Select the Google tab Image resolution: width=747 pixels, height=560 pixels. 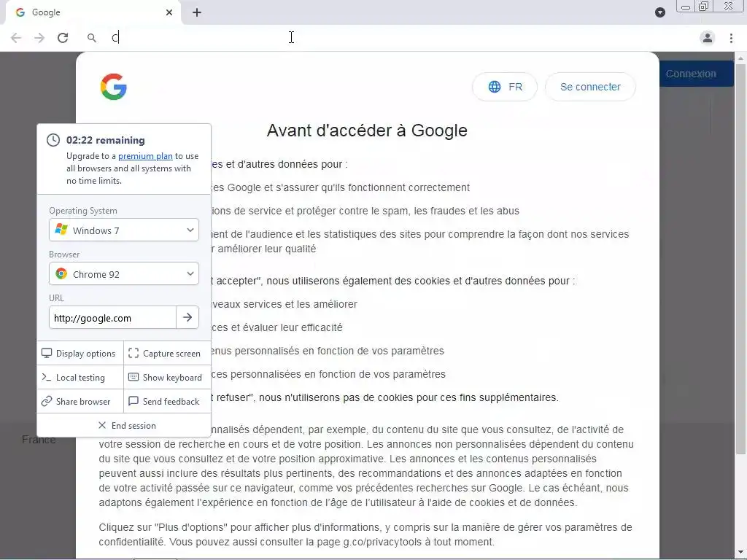pyautogui.click(x=93, y=13)
